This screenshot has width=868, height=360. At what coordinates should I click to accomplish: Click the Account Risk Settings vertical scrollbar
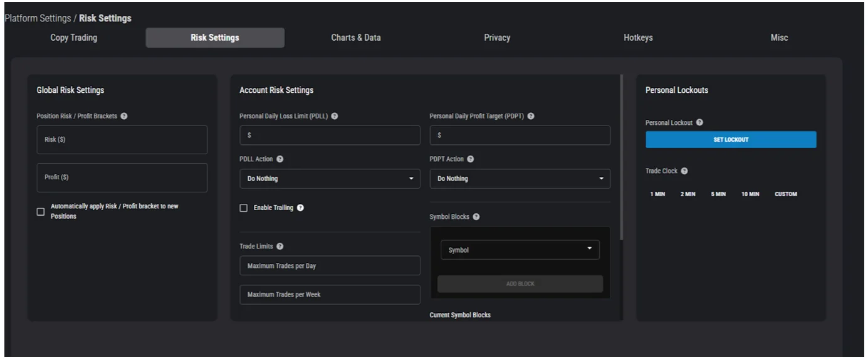pyautogui.click(x=621, y=157)
